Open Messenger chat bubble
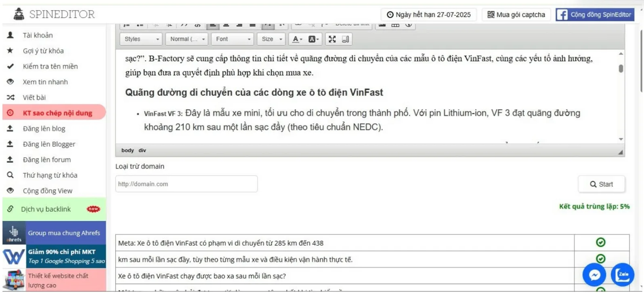 (x=594, y=275)
